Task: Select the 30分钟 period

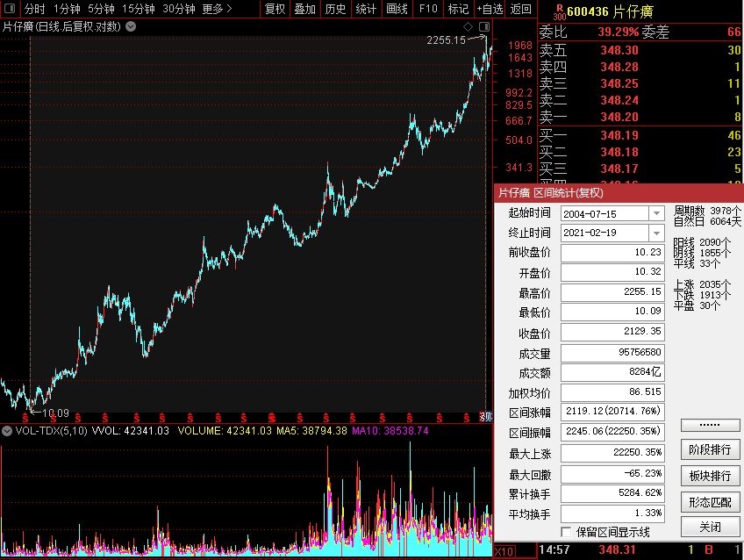Action: [179, 9]
